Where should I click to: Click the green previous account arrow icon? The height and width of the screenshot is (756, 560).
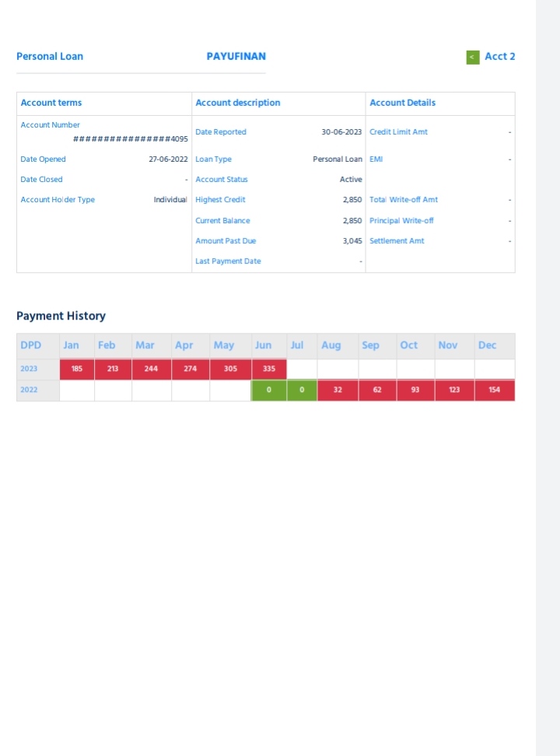click(x=473, y=57)
